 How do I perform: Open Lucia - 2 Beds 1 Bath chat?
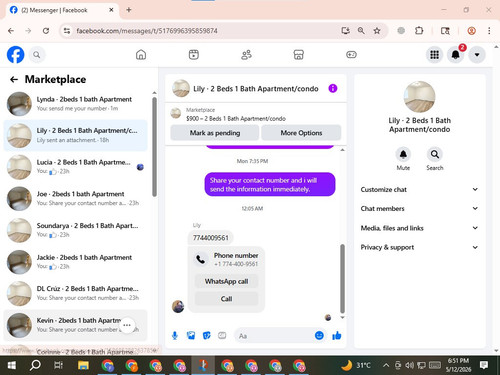tap(75, 167)
